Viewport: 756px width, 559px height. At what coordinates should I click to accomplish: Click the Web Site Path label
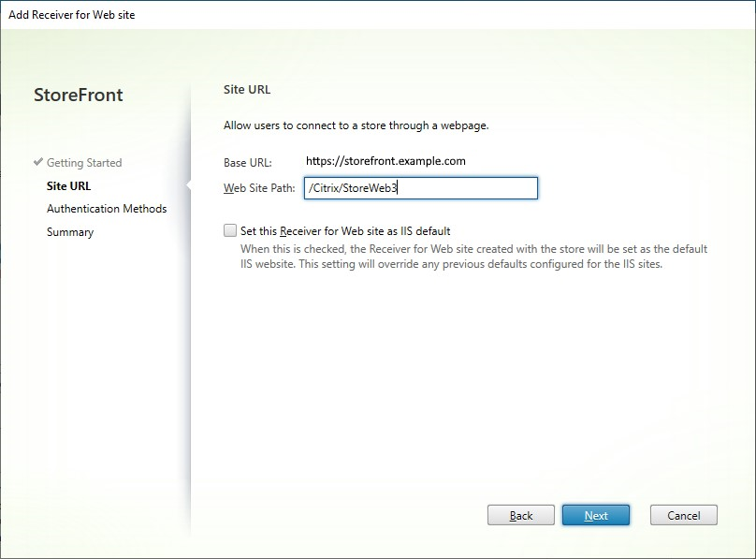[x=259, y=188]
